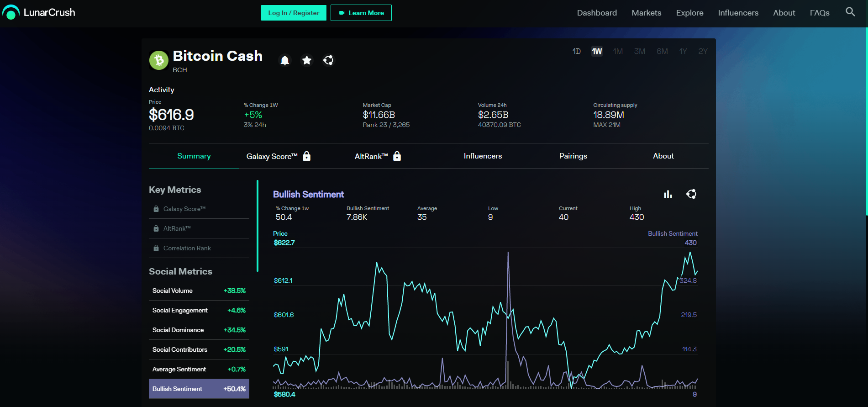This screenshot has height=407, width=868.
Task: Select Social Volume metric
Action: 199,291
